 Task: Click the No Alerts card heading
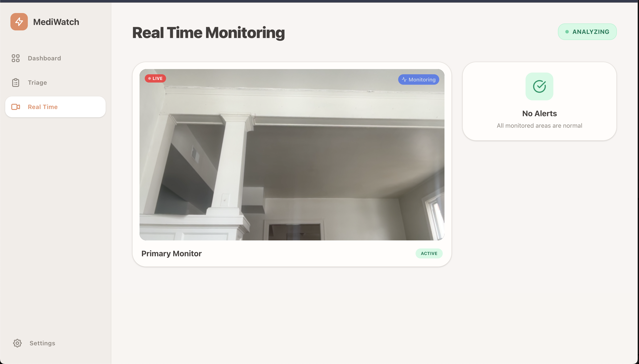[x=539, y=114]
